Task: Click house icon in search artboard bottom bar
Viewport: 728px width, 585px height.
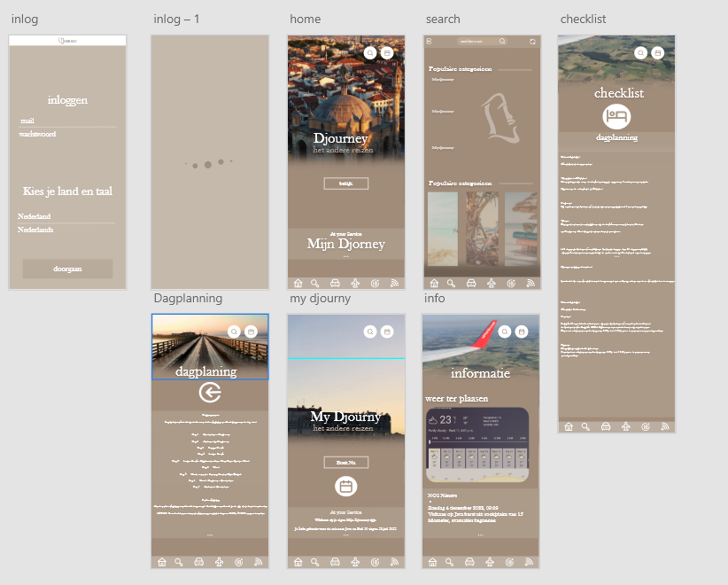Action: tap(434, 283)
